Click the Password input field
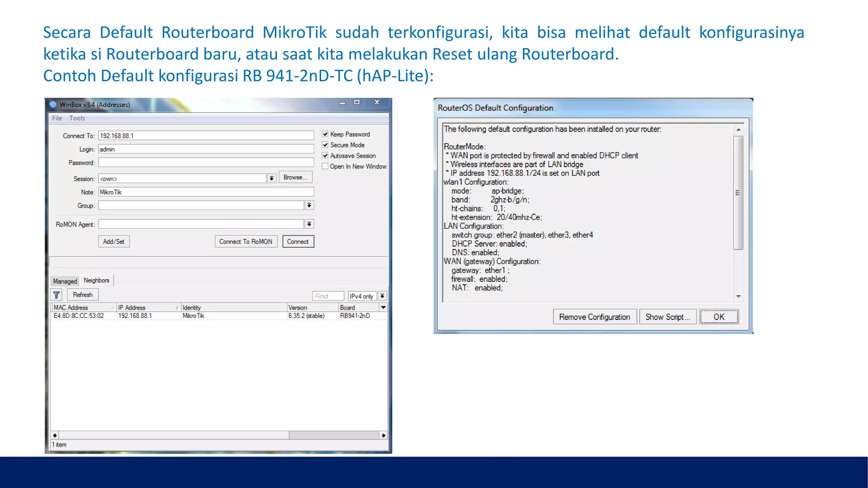868x488 pixels. tap(206, 163)
